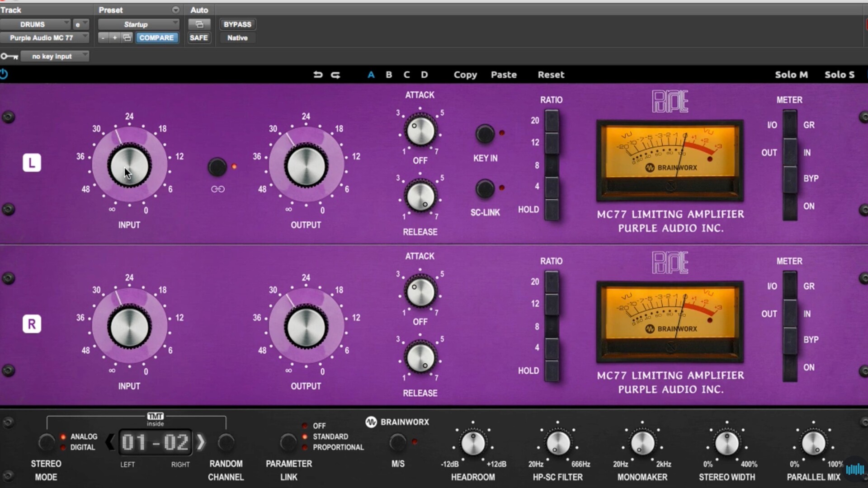Viewport: 868px width, 488px height.
Task: Open the Startup preset dropdown
Action: pos(138,24)
